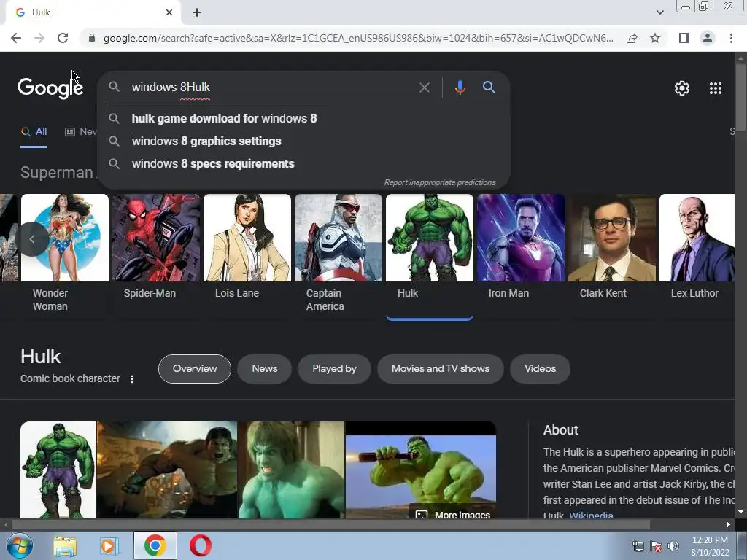Launch Opera from taskbar

pos(200,545)
